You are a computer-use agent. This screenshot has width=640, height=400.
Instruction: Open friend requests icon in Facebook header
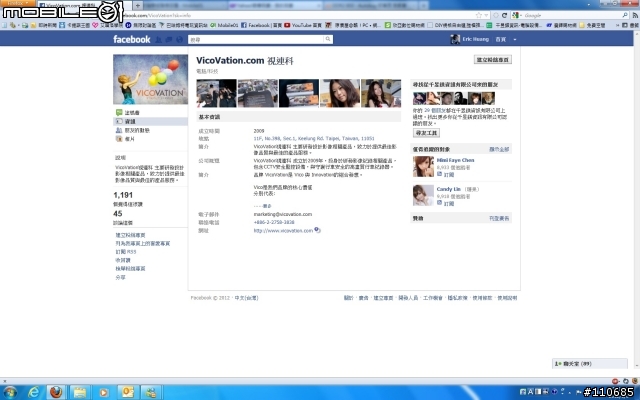point(158,40)
